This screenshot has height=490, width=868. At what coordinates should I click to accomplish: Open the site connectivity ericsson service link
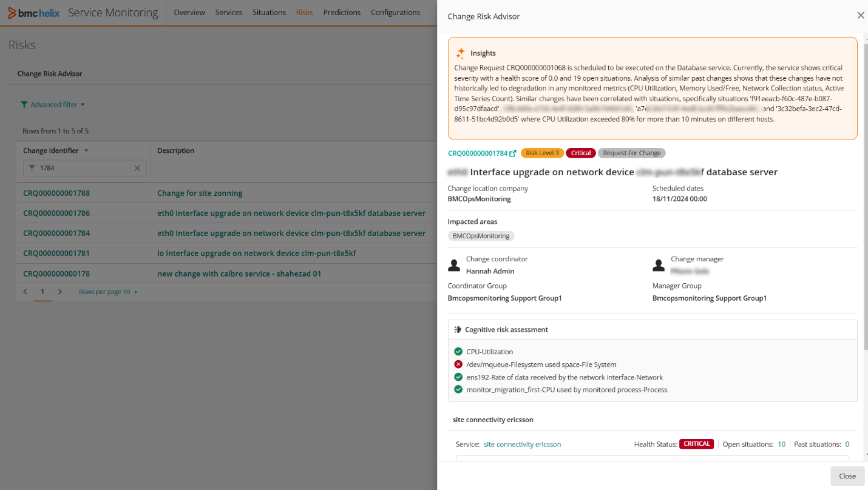click(x=522, y=445)
